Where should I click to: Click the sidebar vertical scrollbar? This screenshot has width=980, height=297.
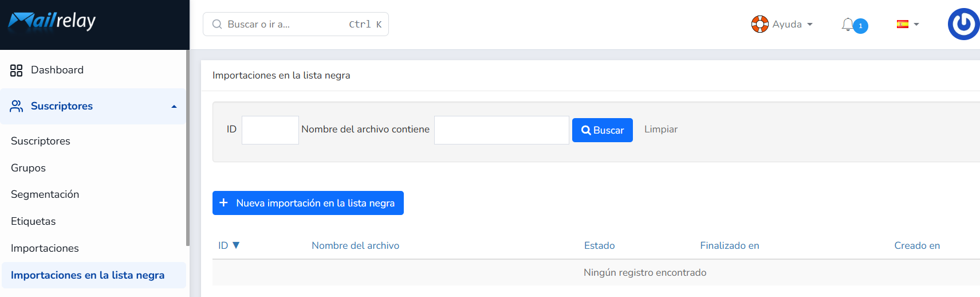point(188,148)
